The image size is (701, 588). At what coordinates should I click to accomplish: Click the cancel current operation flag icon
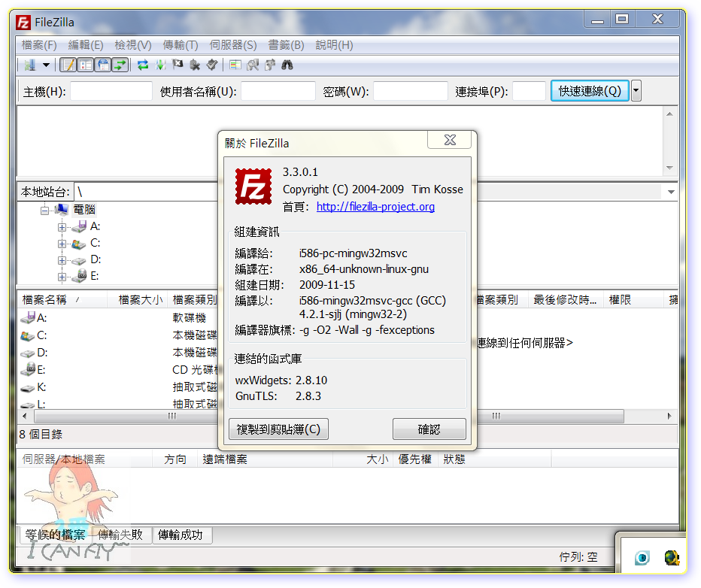click(x=178, y=65)
